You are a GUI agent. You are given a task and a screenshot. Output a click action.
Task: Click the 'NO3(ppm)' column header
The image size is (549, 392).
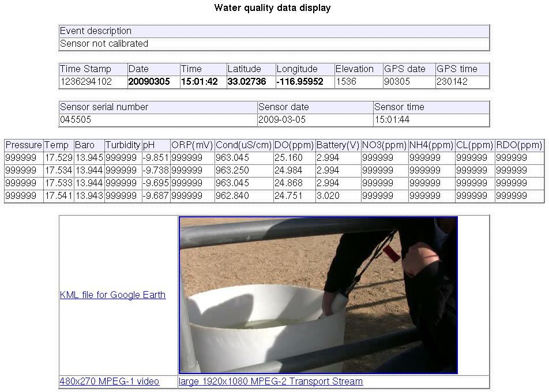(384, 145)
